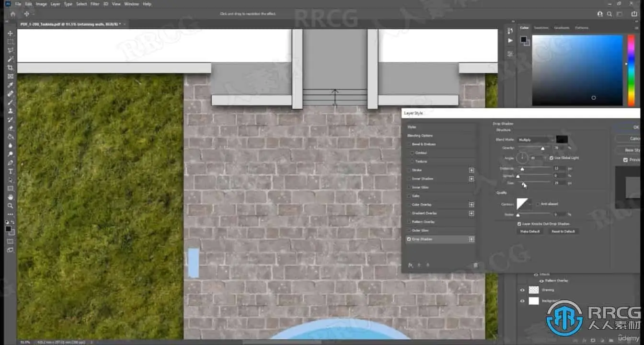Select the Lasso tool

tap(11, 50)
